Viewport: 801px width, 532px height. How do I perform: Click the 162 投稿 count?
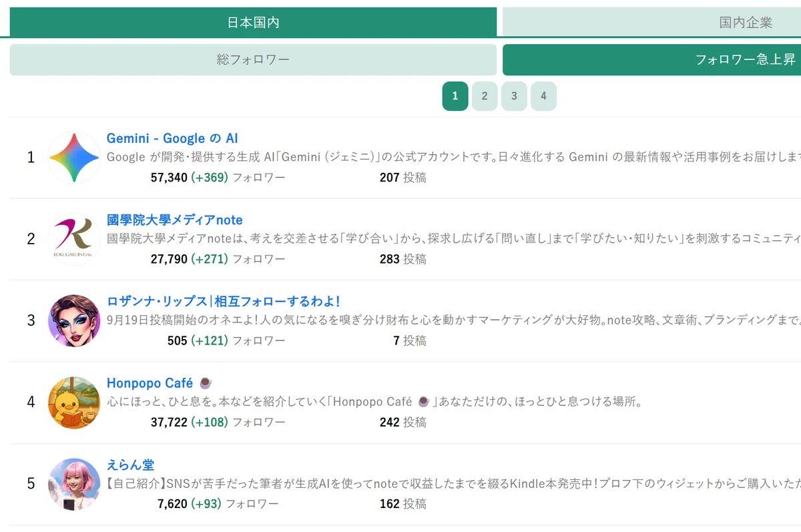pos(403,503)
